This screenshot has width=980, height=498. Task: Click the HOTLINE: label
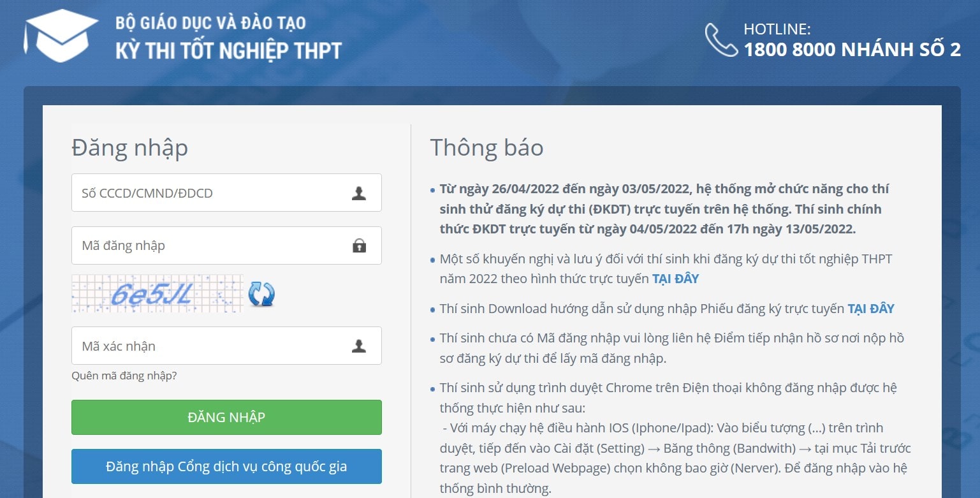[x=777, y=29]
